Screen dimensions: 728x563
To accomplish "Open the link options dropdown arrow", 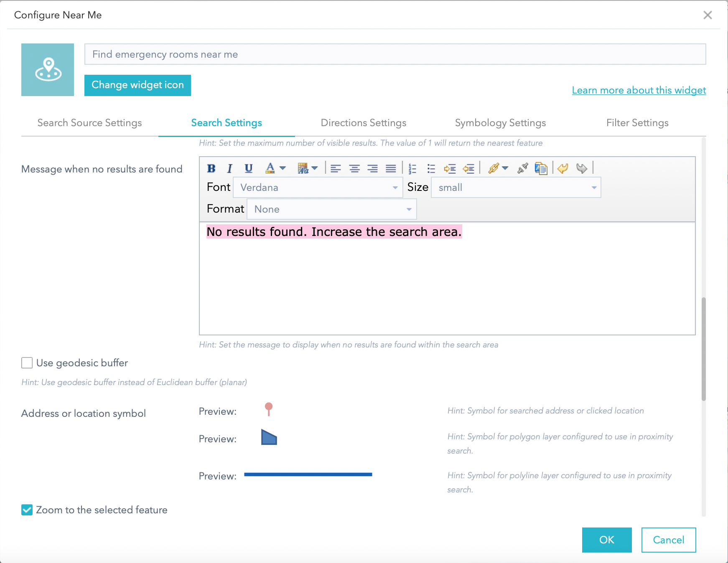I will point(505,168).
